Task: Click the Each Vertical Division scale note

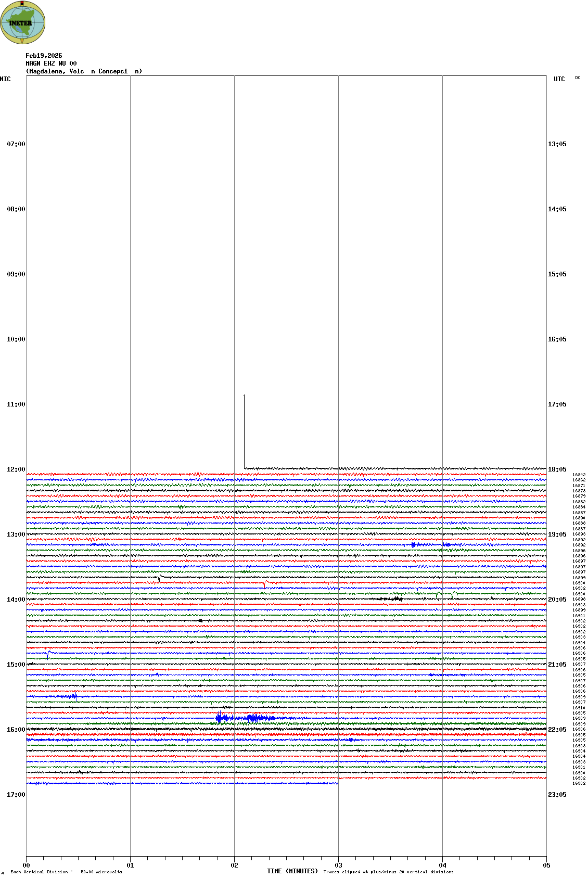Action: 66,872
